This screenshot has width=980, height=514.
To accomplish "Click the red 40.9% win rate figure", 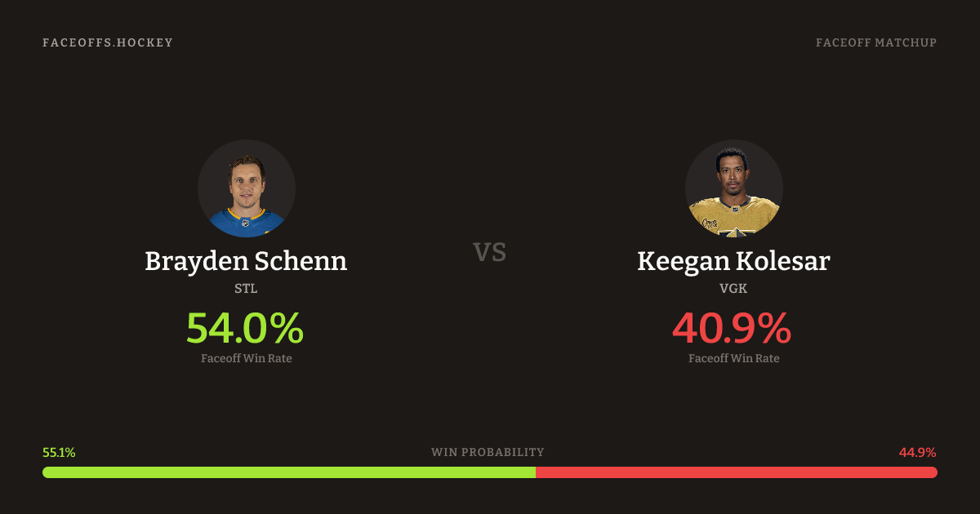I will pyautogui.click(x=732, y=328).
